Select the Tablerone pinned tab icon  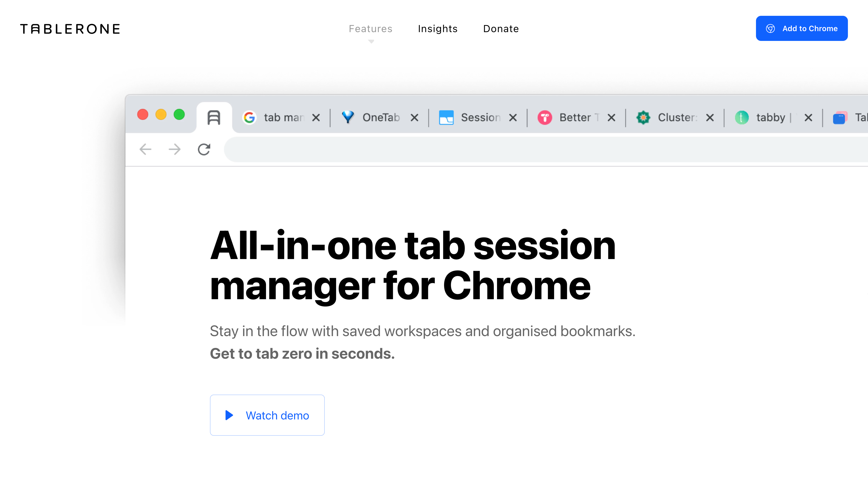214,118
